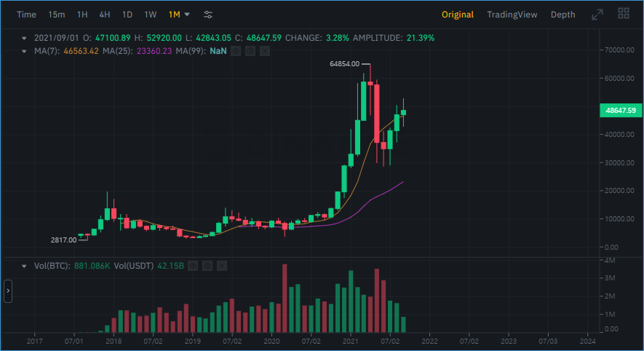Select the 1H interval
This screenshot has height=351, width=644.
pos(82,15)
